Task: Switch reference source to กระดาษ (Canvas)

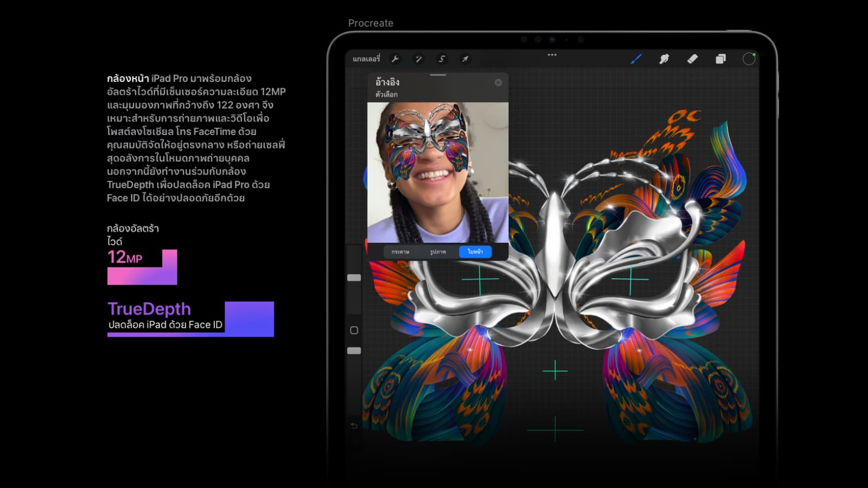Action: click(x=400, y=252)
